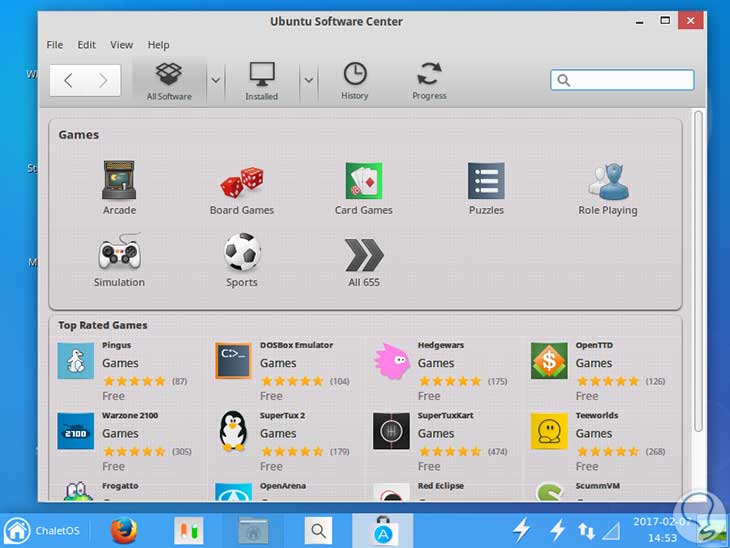Go forward with the right arrow
The image size is (730, 548).
click(x=103, y=81)
